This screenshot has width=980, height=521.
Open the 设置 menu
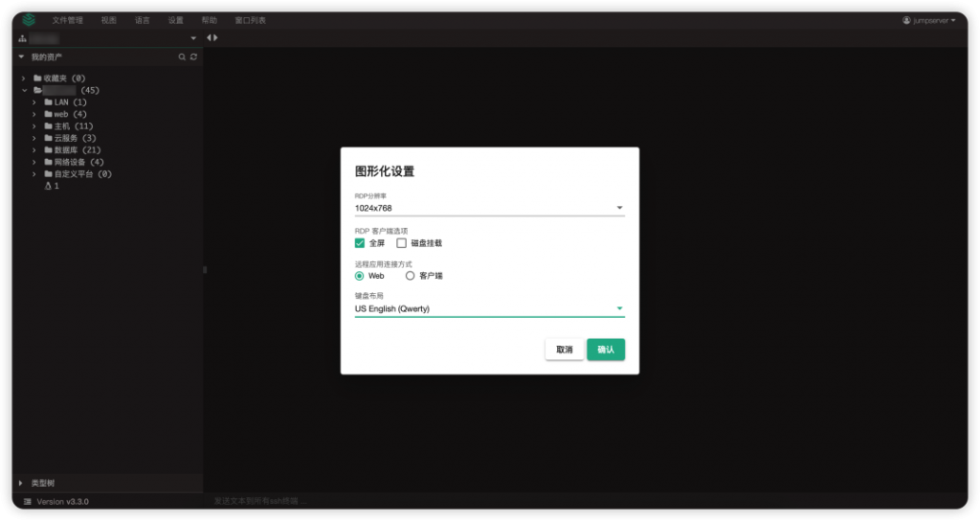click(176, 21)
